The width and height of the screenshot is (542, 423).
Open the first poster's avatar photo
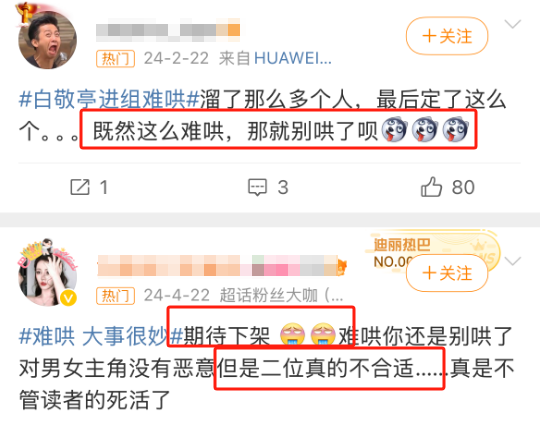pyautogui.click(x=47, y=39)
